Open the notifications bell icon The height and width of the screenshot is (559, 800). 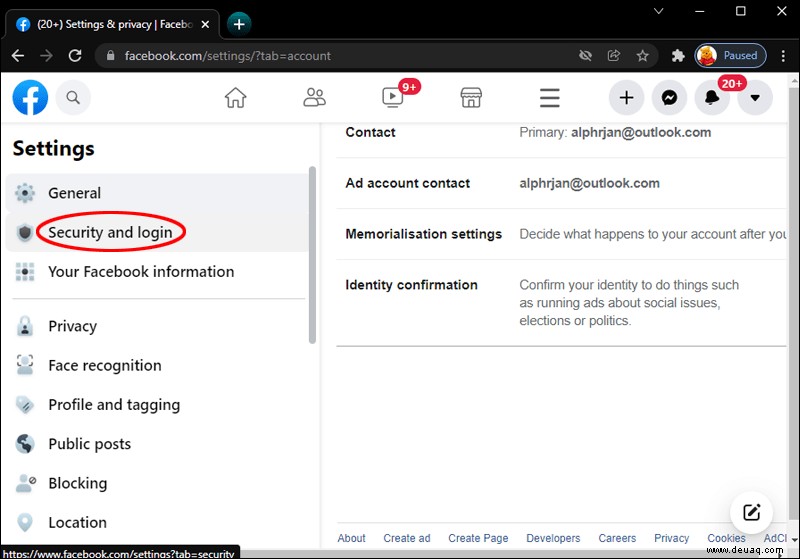click(712, 97)
